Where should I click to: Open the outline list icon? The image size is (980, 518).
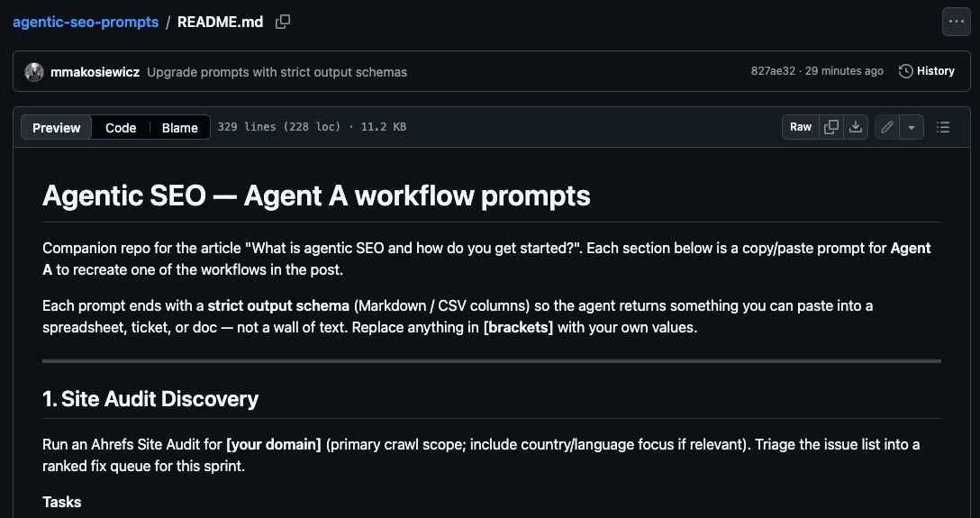[x=943, y=127]
